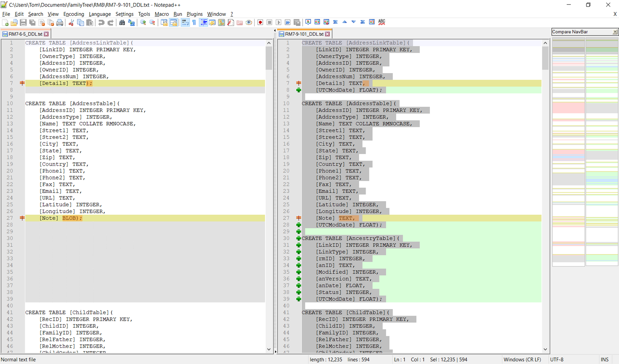Image resolution: width=619 pixels, height=364 pixels.
Task: Toggle synchronize horizontal scrolling
Action: (x=173, y=22)
